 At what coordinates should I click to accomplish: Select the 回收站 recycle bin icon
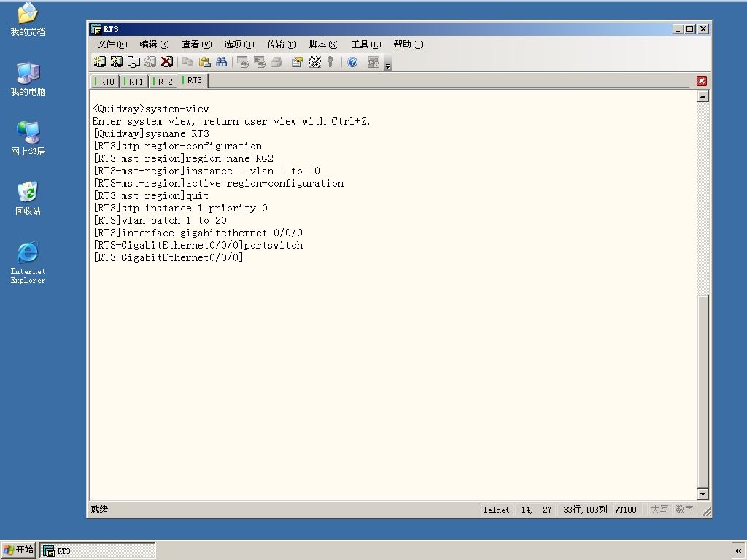point(28,198)
